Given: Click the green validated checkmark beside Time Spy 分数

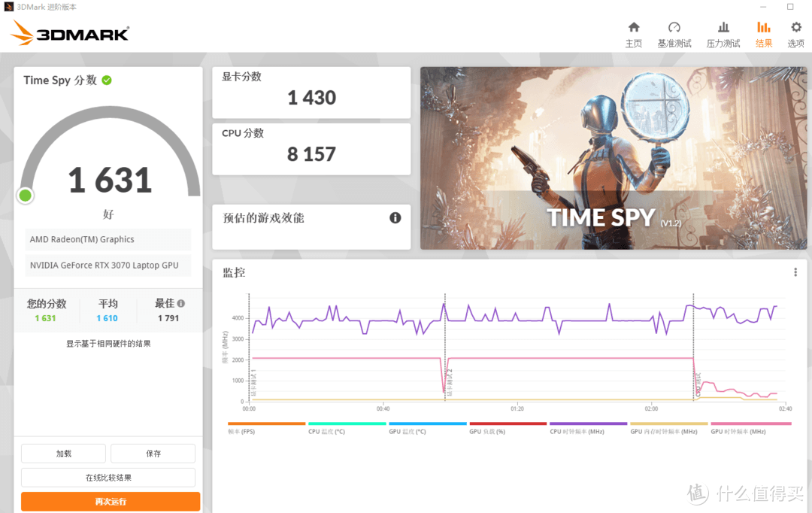Looking at the screenshot, I should pos(108,80).
